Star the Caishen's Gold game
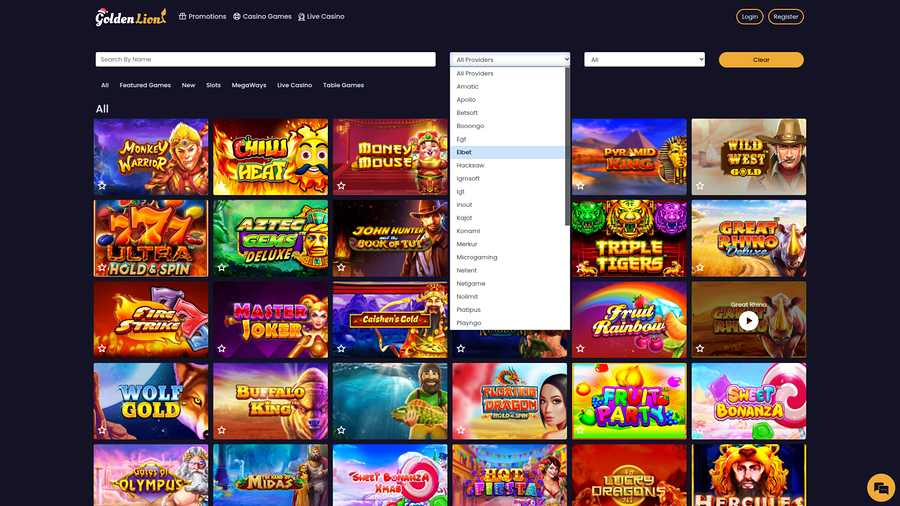The image size is (900, 506). [x=342, y=349]
